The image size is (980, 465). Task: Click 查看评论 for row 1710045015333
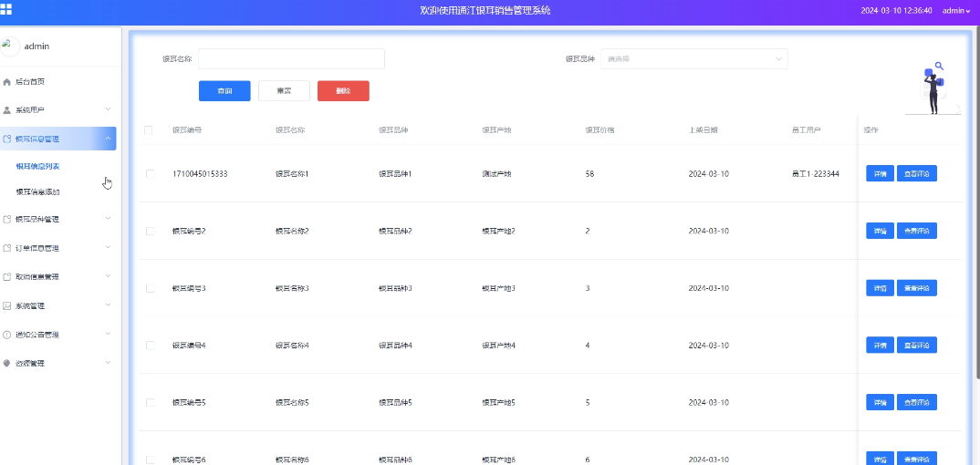pos(917,174)
